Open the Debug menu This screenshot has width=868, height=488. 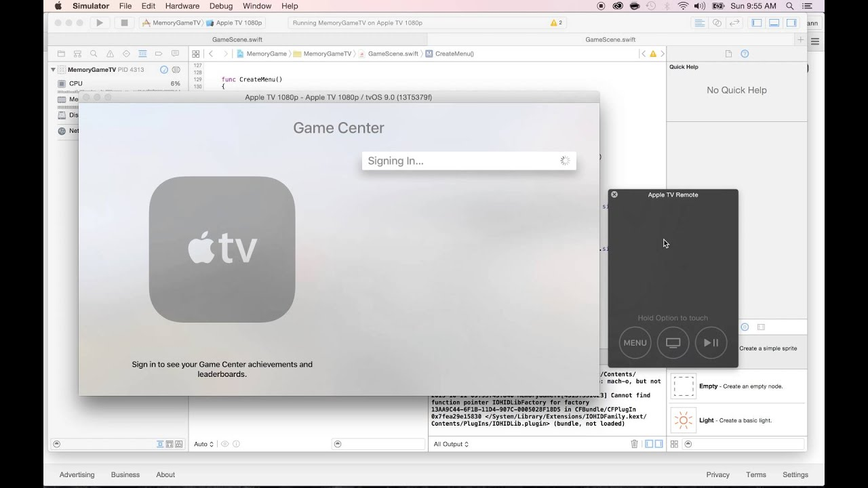221,6
